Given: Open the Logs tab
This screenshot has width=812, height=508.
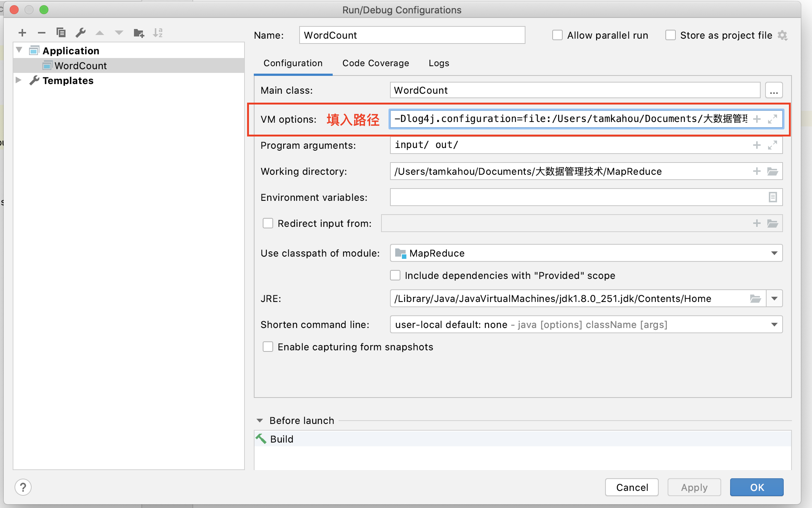Looking at the screenshot, I should tap(438, 63).
